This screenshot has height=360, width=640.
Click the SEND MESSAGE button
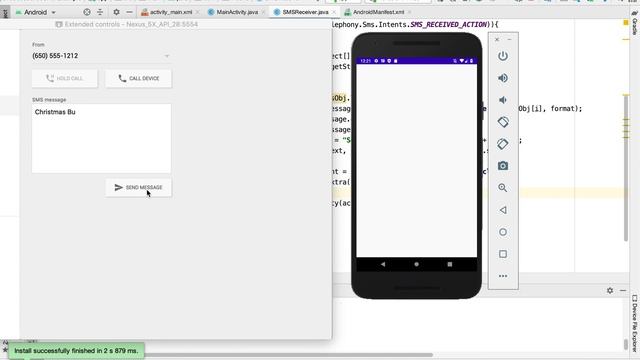138,187
